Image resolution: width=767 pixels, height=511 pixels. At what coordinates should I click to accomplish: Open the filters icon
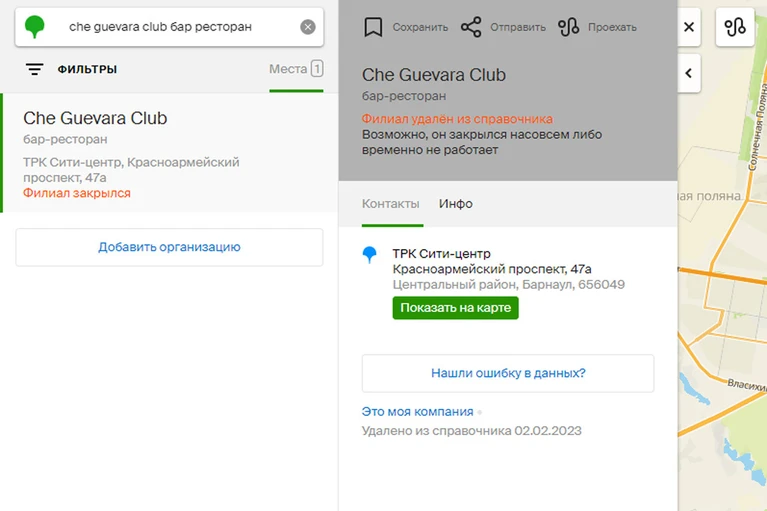34,69
